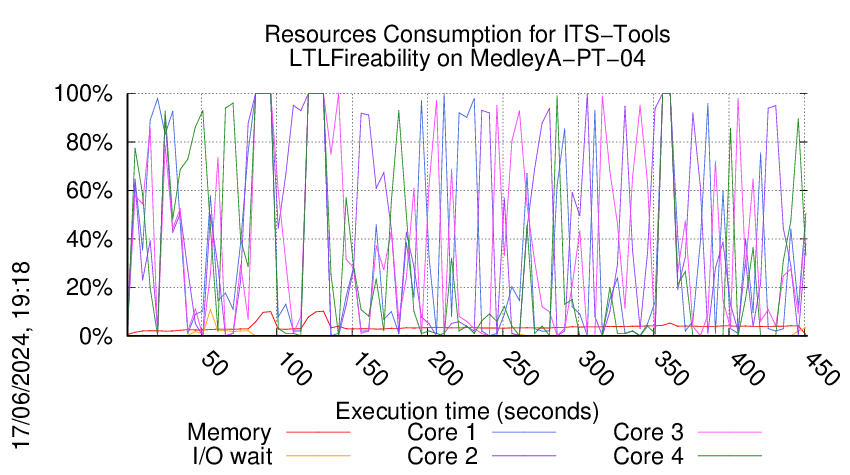Click the 300 x-axis tick label
Viewport: 850px width, 475px height.
(595, 369)
